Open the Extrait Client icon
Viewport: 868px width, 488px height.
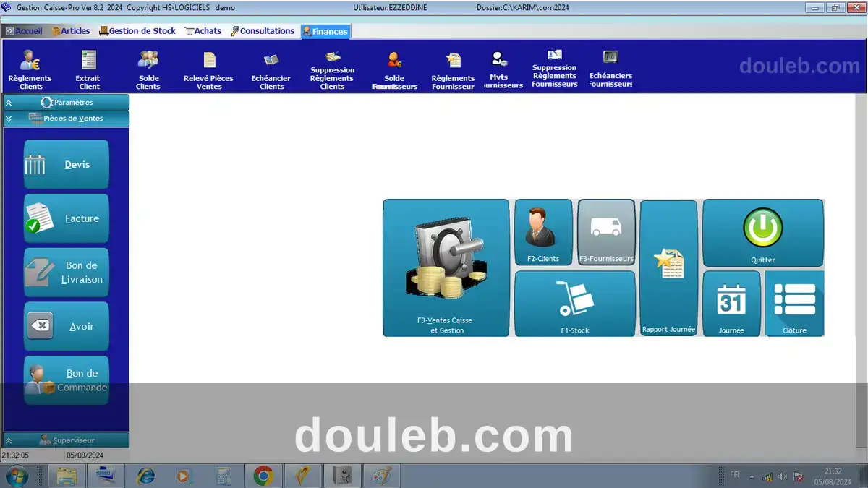tap(89, 69)
